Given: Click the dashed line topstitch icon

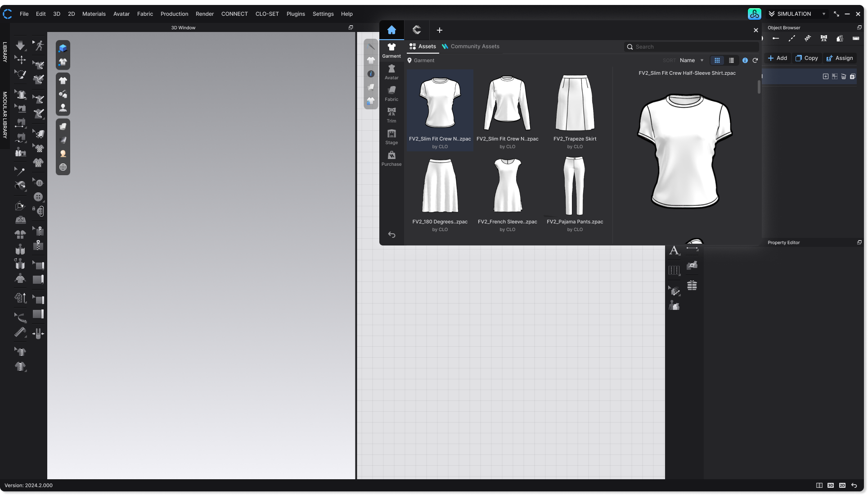Looking at the screenshot, I should [792, 38].
